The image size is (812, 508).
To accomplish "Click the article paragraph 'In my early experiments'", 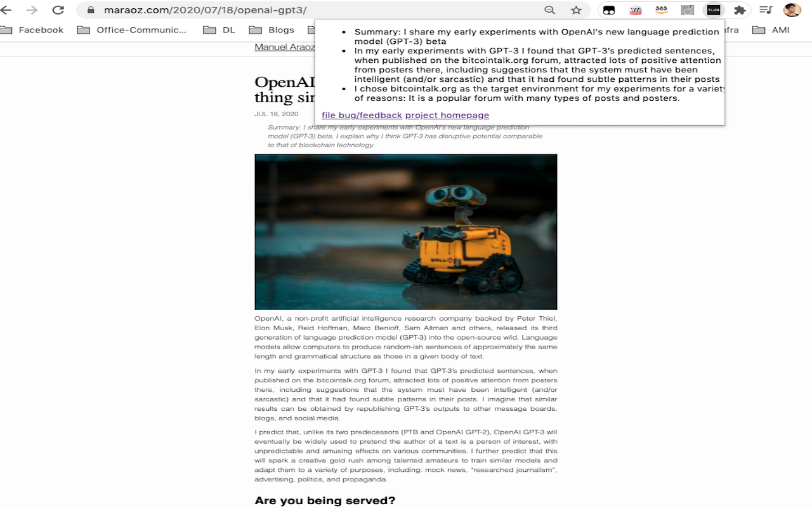I will (x=406, y=394).
